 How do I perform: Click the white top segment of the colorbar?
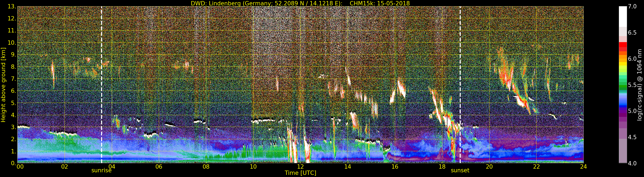(x=623, y=16)
